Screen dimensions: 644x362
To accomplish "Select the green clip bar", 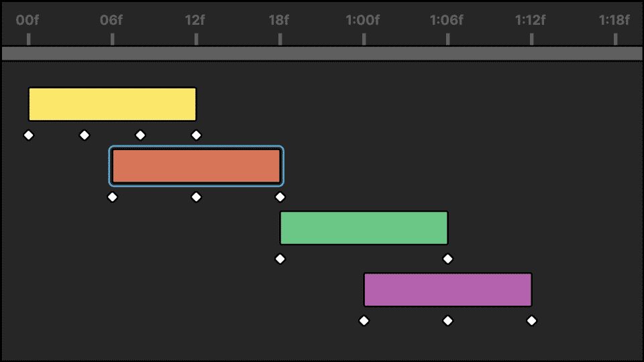I will [x=364, y=228].
